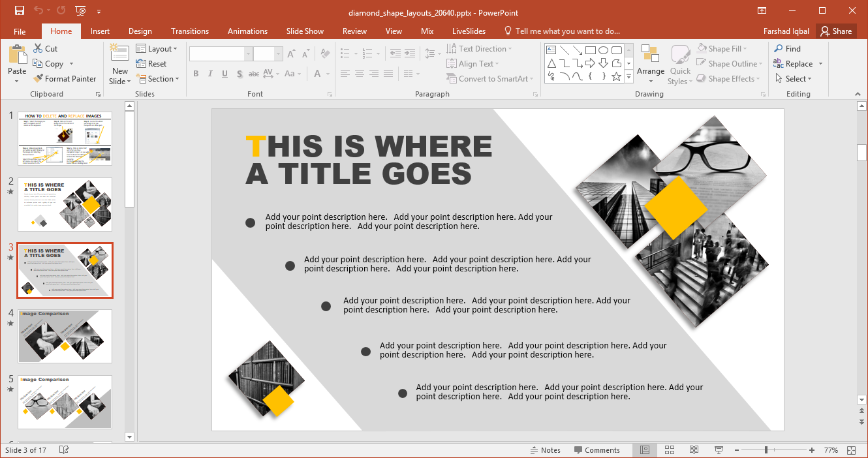Open the Transitions ribbon tab
This screenshot has height=458, width=868.
[190, 31]
